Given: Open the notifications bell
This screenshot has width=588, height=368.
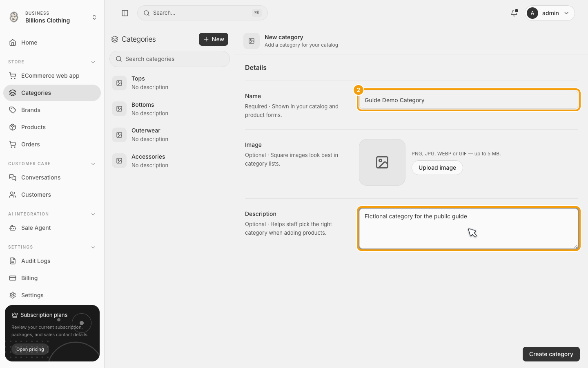Looking at the screenshot, I should coord(514,13).
